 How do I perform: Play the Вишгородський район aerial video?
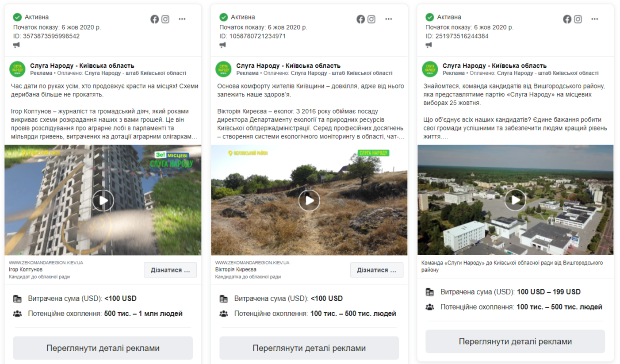pyautogui.click(x=515, y=200)
